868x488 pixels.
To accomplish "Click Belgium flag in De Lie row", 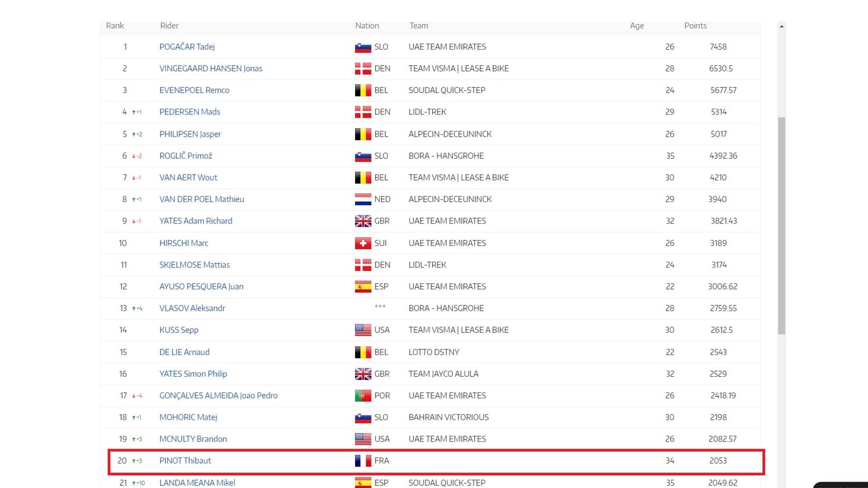I will [363, 352].
